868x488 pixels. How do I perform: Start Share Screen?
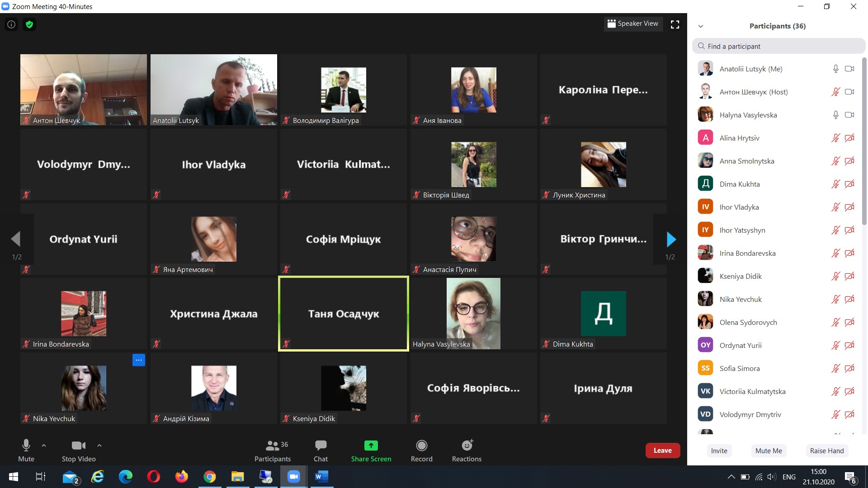pyautogui.click(x=371, y=450)
